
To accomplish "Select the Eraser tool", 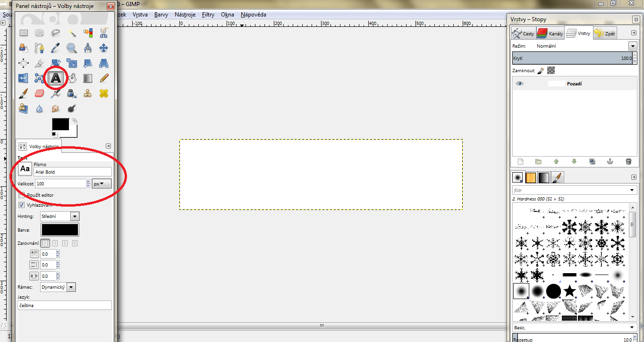I will [x=40, y=93].
